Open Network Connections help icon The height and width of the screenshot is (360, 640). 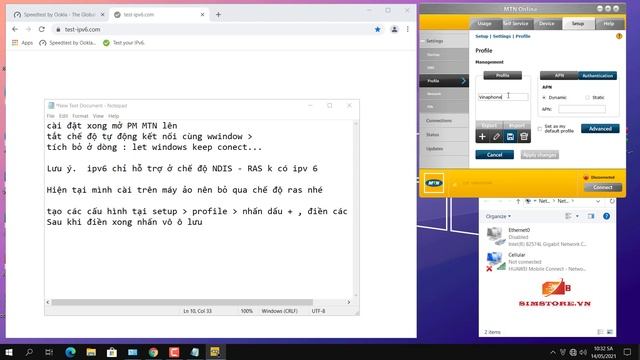[607, 216]
